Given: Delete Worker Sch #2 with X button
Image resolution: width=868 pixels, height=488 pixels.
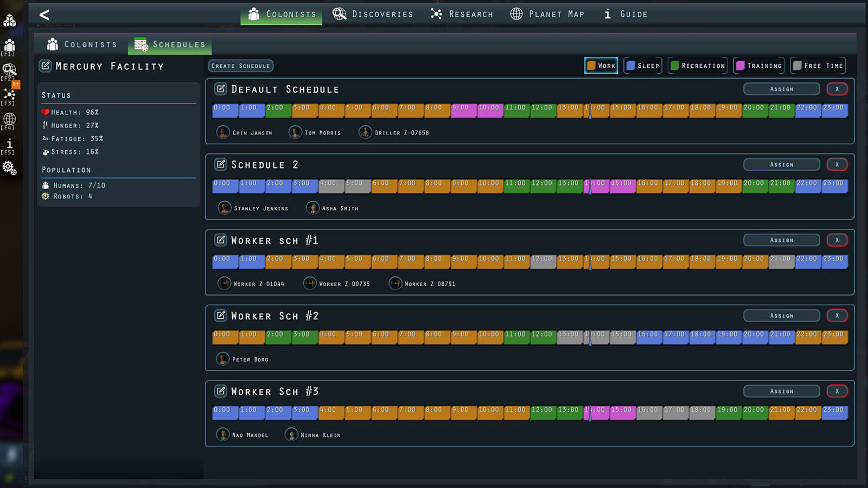Looking at the screenshot, I should [x=837, y=316].
